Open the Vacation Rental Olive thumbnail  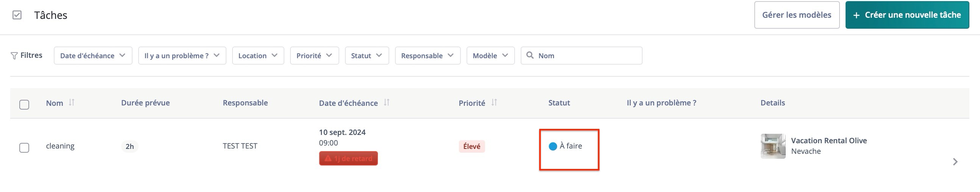coord(773,146)
